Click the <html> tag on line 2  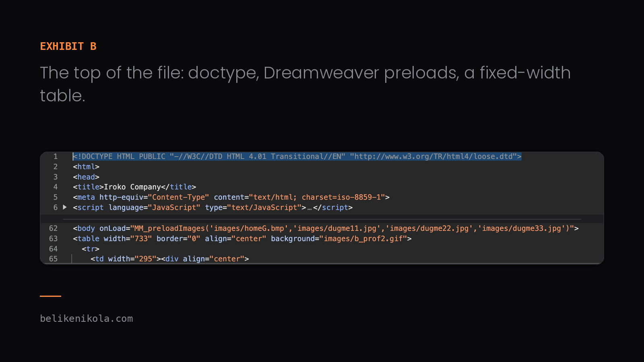point(86,167)
